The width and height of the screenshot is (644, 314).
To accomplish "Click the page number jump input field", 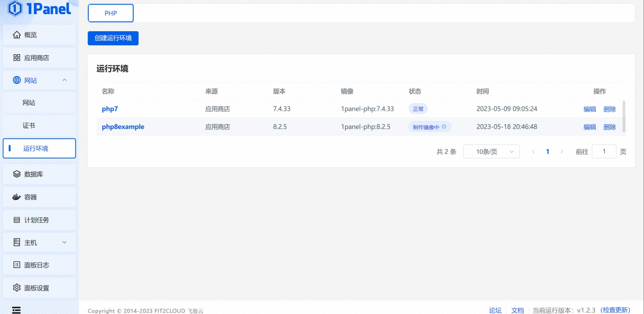I will tap(604, 152).
